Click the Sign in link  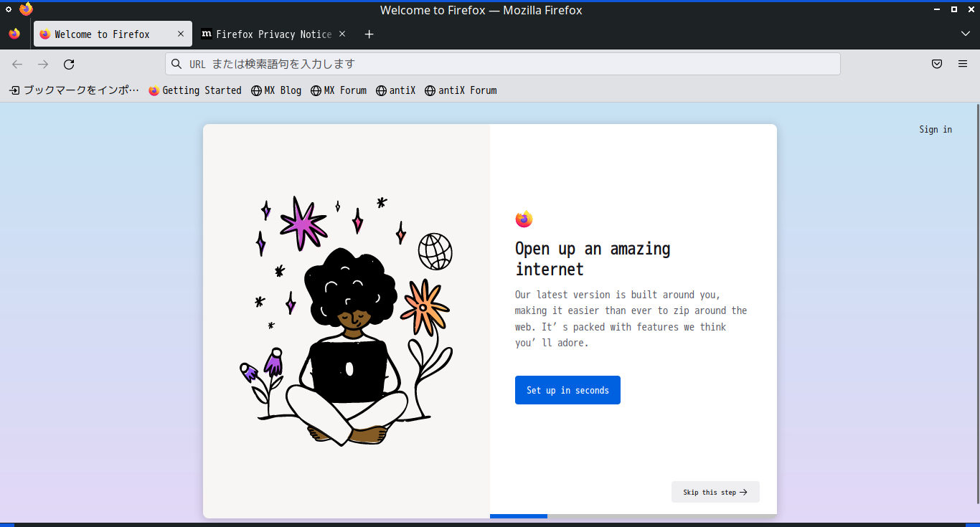coord(936,130)
